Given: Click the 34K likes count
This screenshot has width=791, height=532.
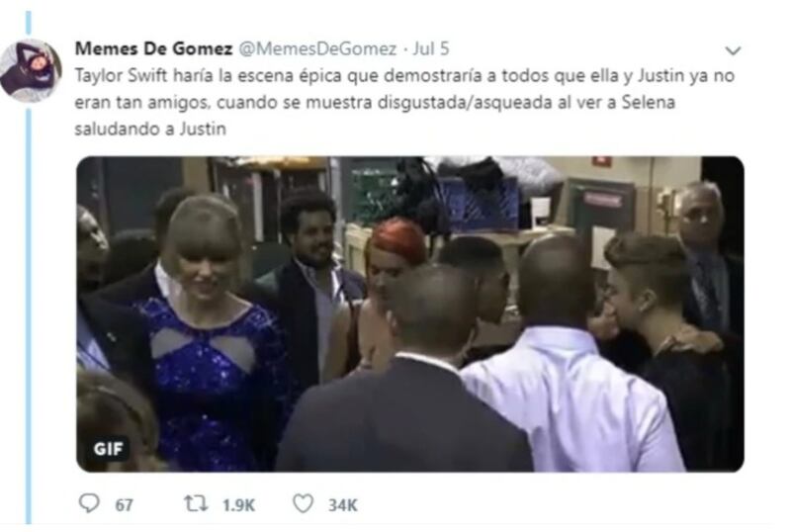Looking at the screenshot, I should click(x=342, y=504).
